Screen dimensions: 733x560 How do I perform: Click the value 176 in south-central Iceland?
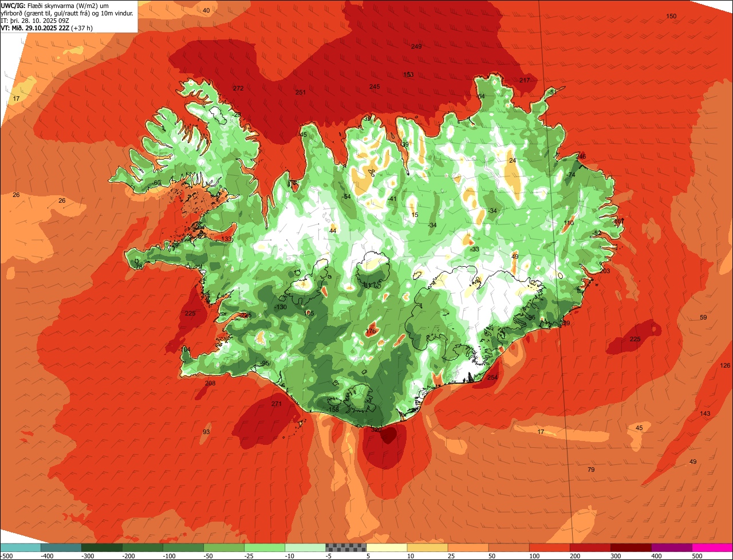pyautogui.click(x=371, y=331)
